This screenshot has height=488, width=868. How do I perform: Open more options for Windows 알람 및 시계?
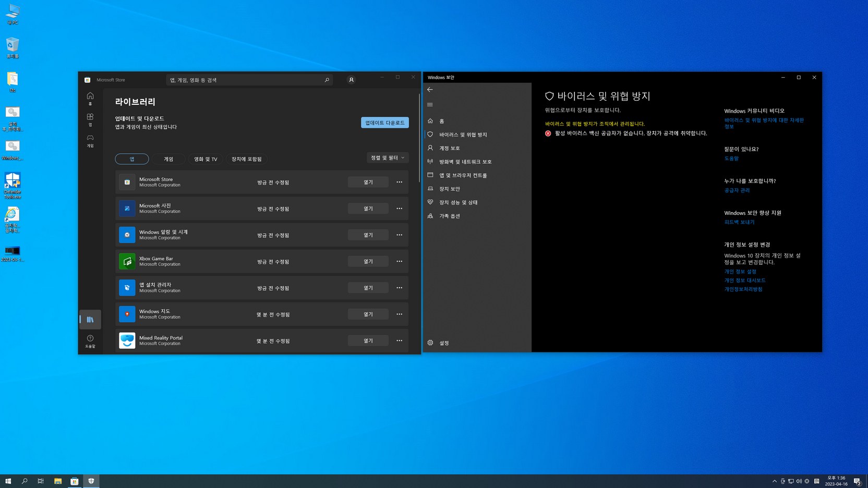tap(399, 235)
